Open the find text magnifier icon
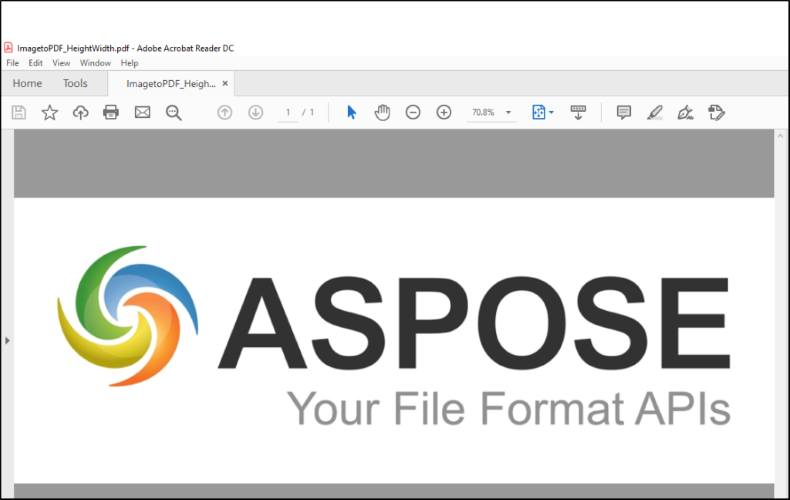790x500 pixels. [174, 113]
